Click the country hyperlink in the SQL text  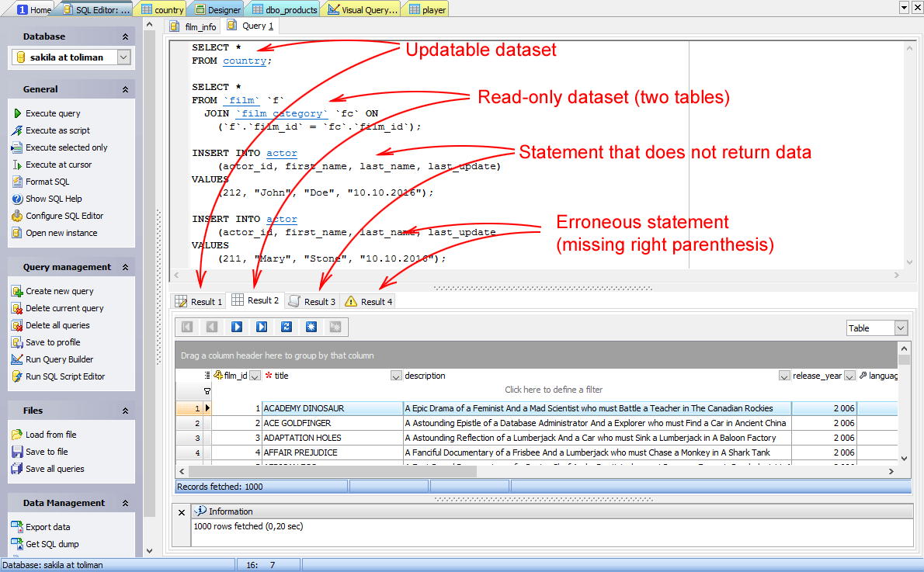tap(245, 61)
